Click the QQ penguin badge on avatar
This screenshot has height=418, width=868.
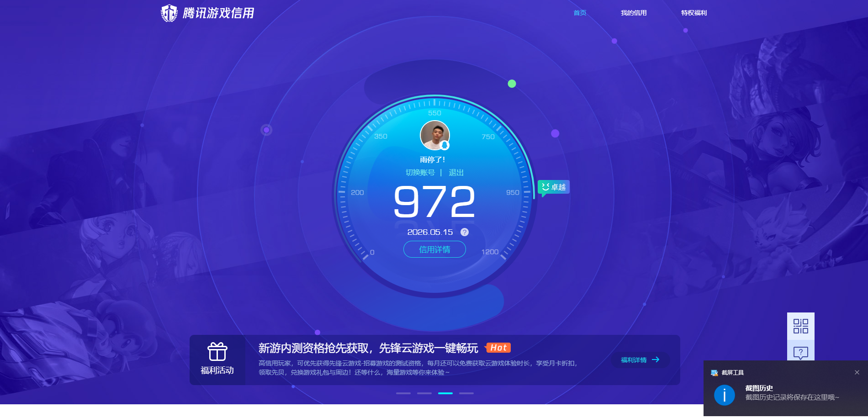[x=445, y=145]
